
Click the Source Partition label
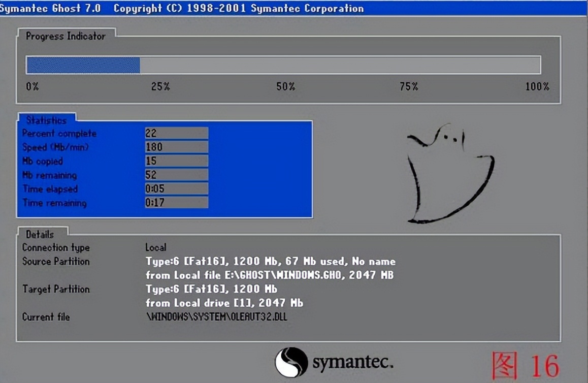(x=56, y=262)
